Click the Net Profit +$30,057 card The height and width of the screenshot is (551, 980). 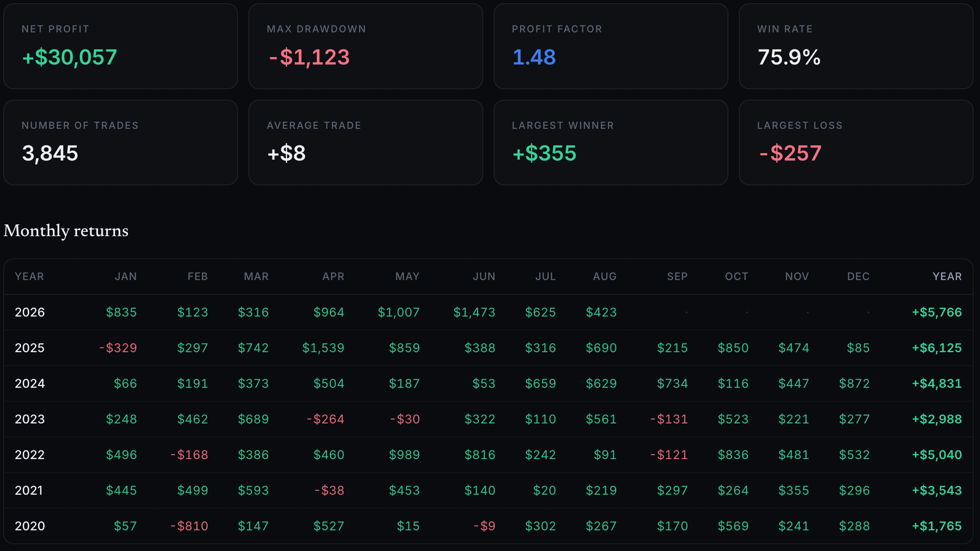121,46
